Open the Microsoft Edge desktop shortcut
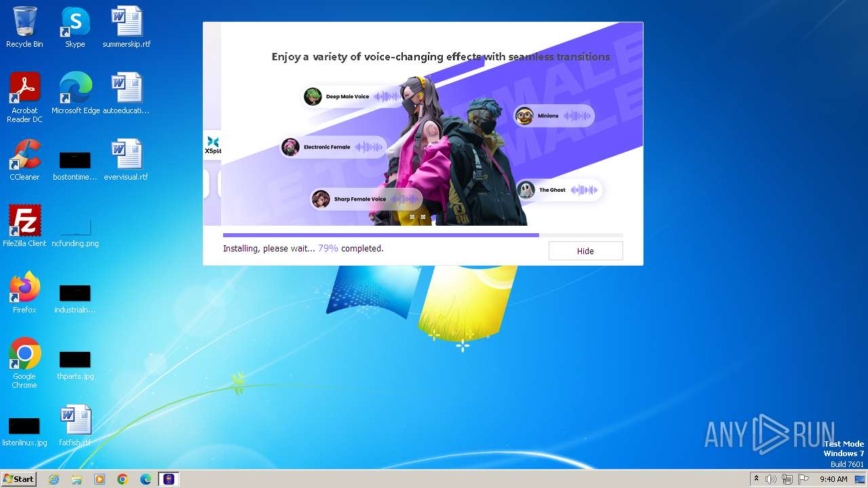868x488 pixels. 75,94
